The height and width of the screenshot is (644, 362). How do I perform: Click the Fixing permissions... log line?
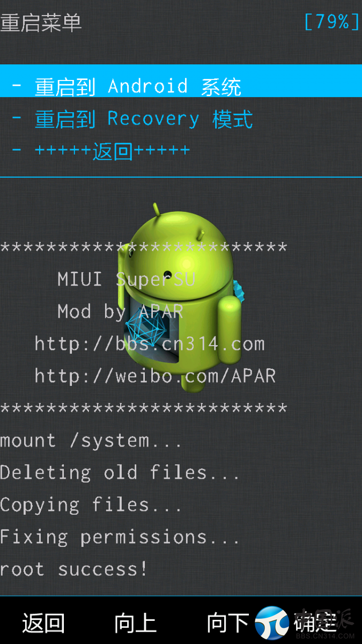pos(120,537)
